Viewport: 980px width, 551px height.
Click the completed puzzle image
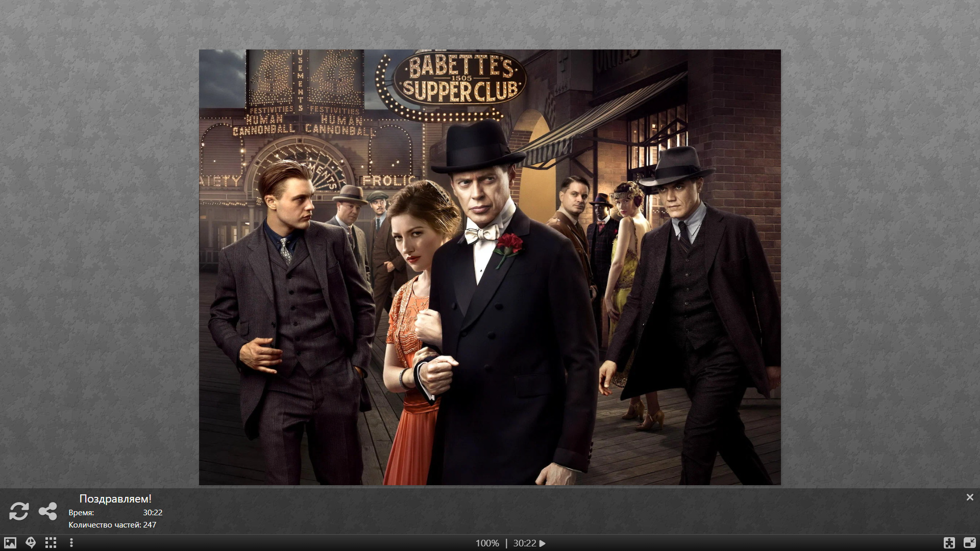click(490, 267)
